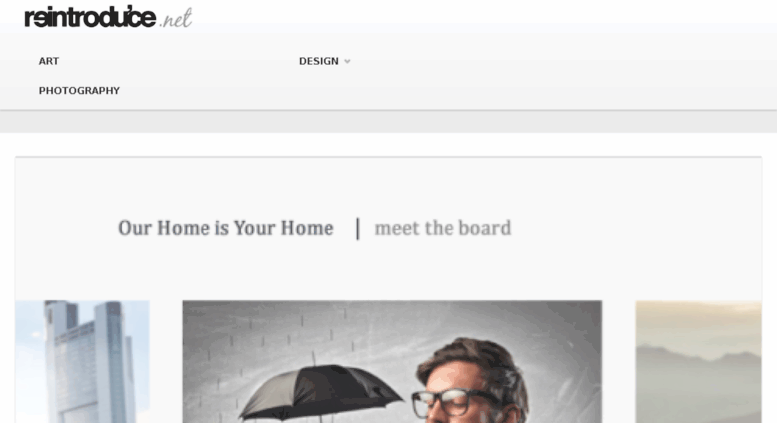Click the man's glasses in the center image
Image resolution: width=777 pixels, height=423 pixels.
(453, 401)
